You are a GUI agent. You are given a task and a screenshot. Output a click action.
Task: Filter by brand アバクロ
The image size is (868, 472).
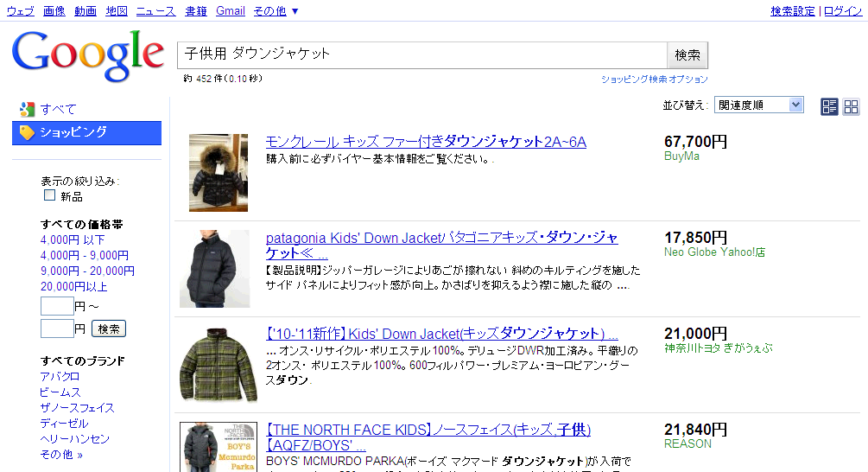point(60,376)
